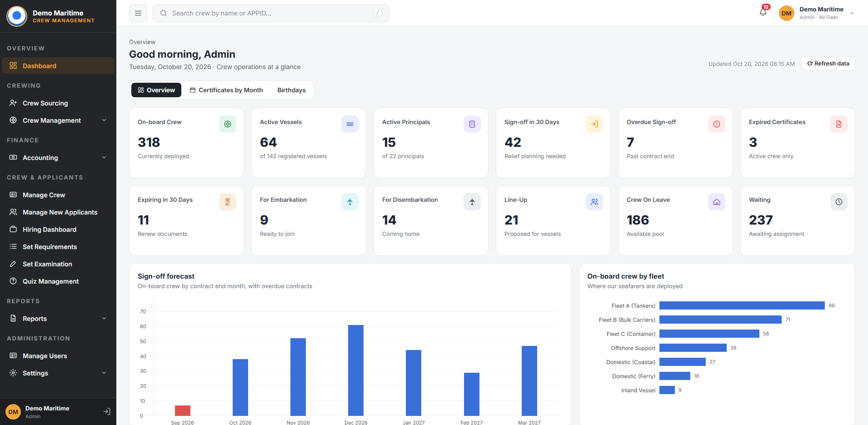Click the Expiring in 30 Days hourglass icon
The height and width of the screenshot is (425, 868).
pyautogui.click(x=228, y=202)
